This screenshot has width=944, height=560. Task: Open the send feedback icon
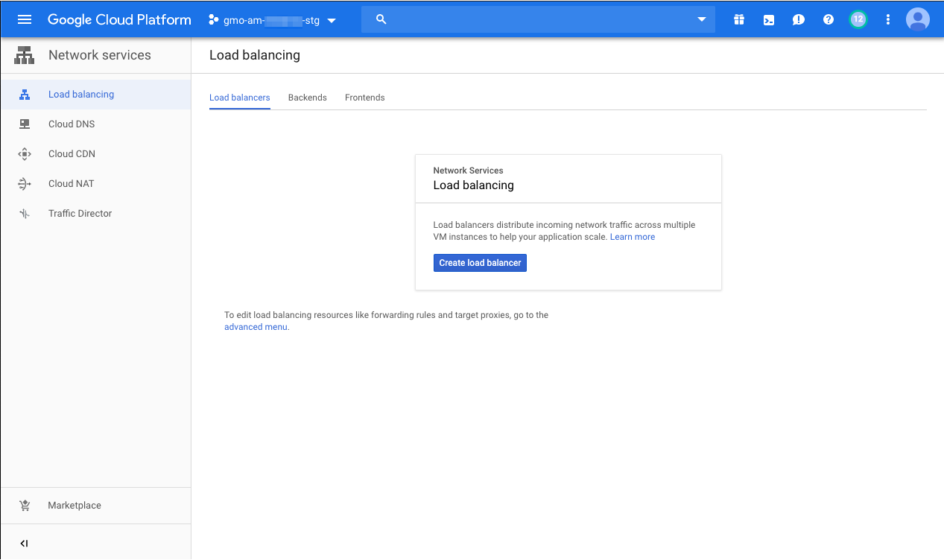click(798, 20)
